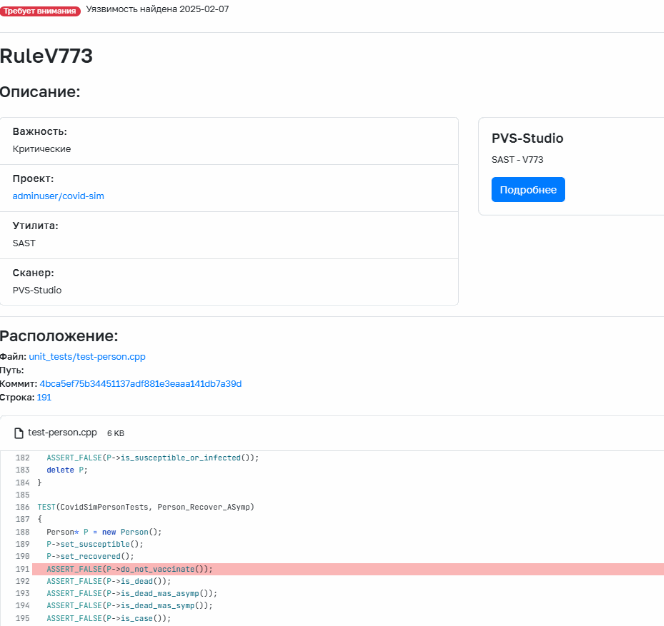
Task: Follow the commit hash link 4bca5ef75b
Action: [x=140, y=384]
